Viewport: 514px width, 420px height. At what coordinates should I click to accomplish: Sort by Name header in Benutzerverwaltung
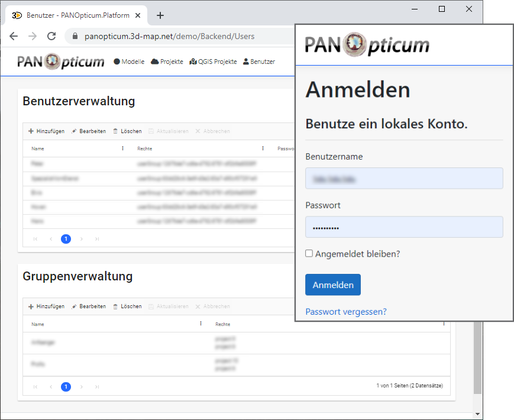click(38, 148)
